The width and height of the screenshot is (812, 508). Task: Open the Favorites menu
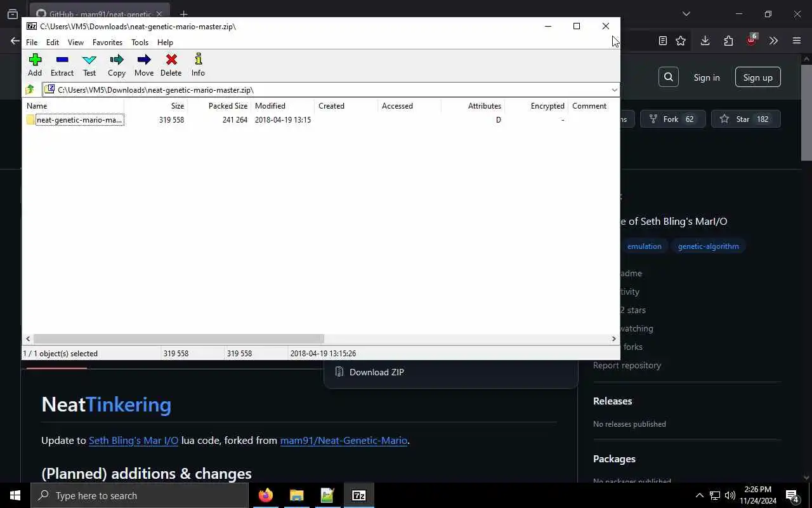[107, 42]
